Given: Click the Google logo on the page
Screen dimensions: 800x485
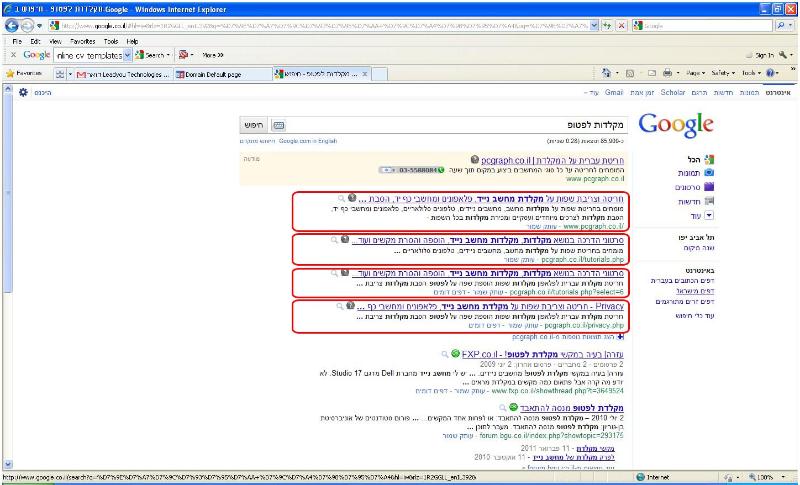Looking at the screenshot, I should coord(676,125).
